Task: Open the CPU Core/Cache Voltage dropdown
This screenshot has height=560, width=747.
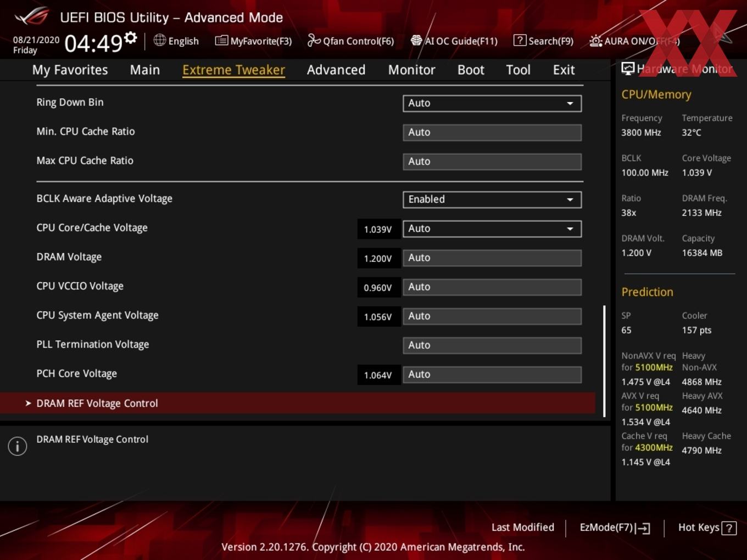Action: [x=492, y=228]
